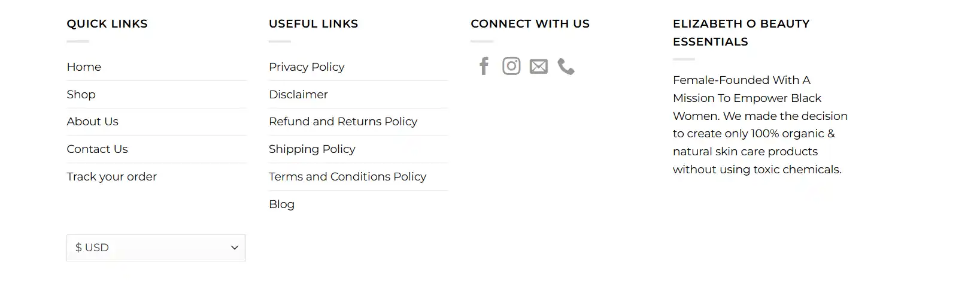Open the Shop link
Screen dimensions: 980x283
tap(81, 94)
